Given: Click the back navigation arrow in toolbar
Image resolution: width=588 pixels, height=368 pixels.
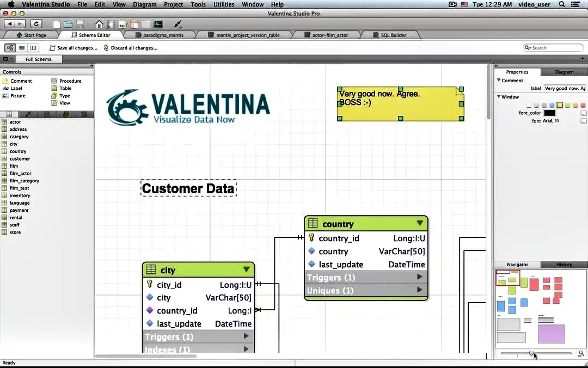Looking at the screenshot, I should [x=10, y=23].
